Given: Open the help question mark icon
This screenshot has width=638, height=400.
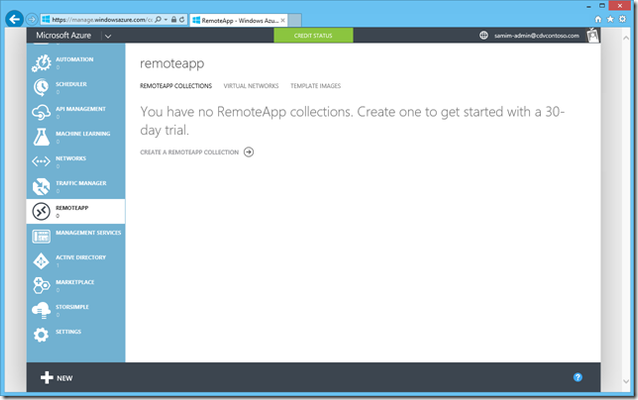Looking at the screenshot, I should [578, 378].
